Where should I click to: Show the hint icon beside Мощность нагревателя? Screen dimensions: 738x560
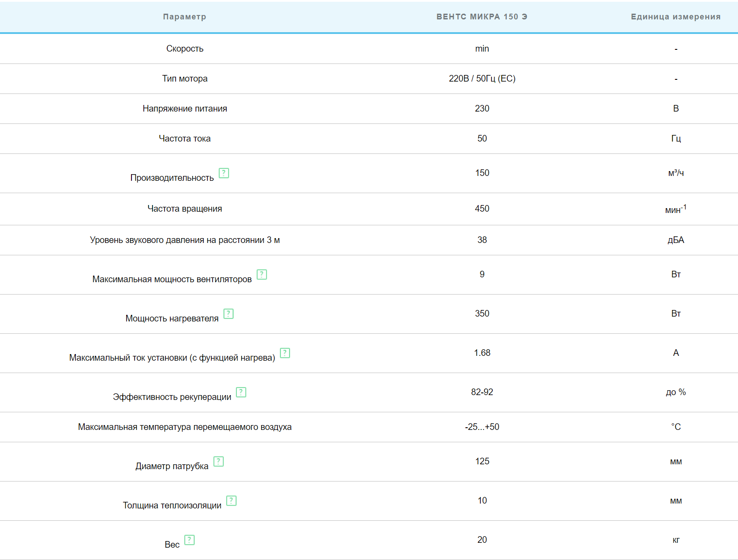tap(229, 314)
